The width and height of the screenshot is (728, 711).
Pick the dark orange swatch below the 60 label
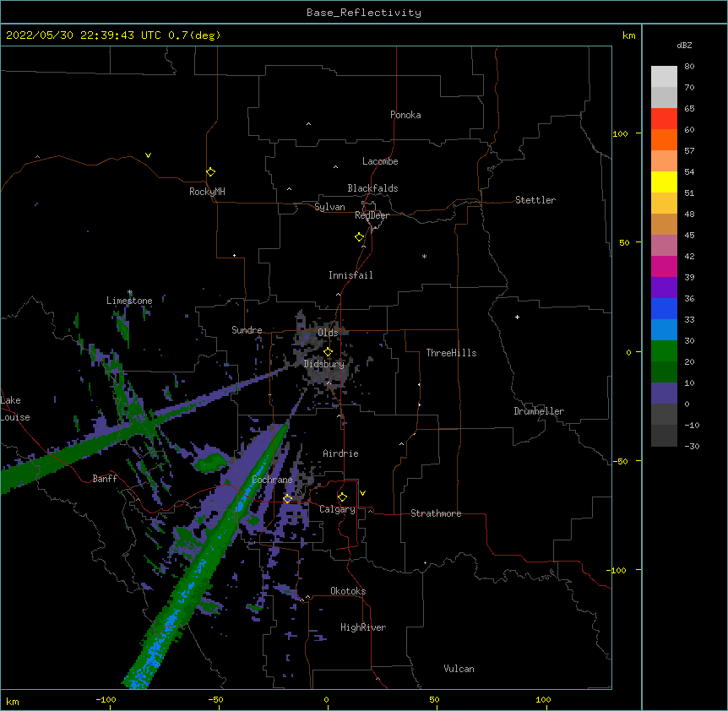pyautogui.click(x=664, y=139)
